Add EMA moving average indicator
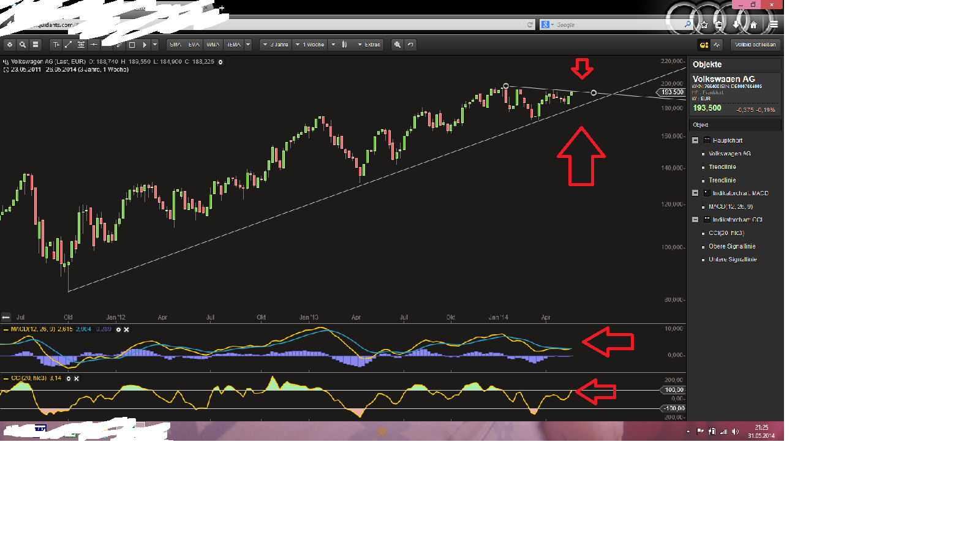 [194, 45]
